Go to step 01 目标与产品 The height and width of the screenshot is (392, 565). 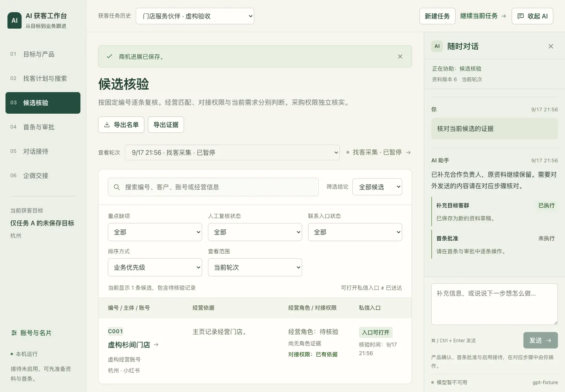pyautogui.click(x=43, y=54)
